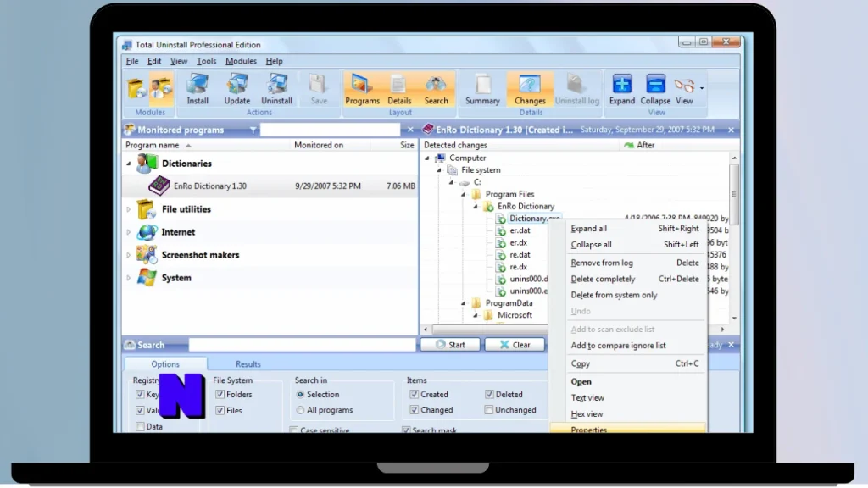
Task: Click the Dictionaries group icon
Action: pyautogui.click(x=147, y=164)
